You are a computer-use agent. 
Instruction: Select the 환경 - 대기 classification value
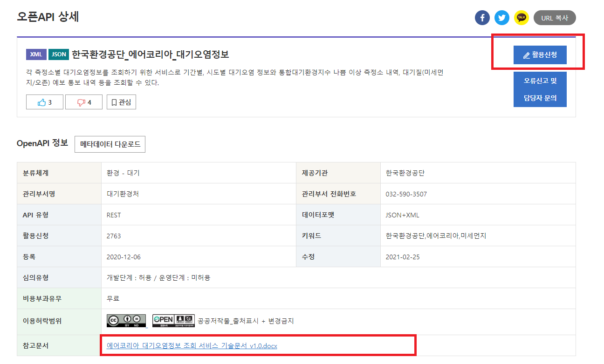coord(123,173)
